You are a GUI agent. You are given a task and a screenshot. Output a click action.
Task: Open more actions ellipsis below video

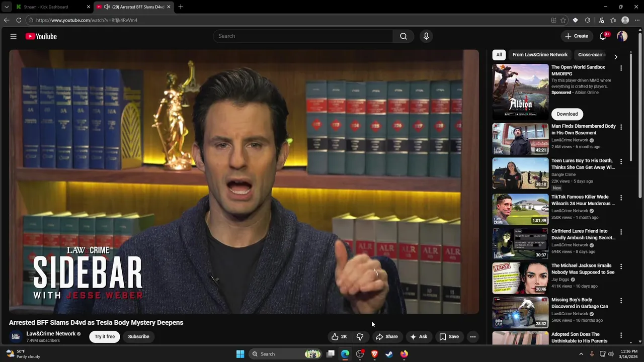473,337
